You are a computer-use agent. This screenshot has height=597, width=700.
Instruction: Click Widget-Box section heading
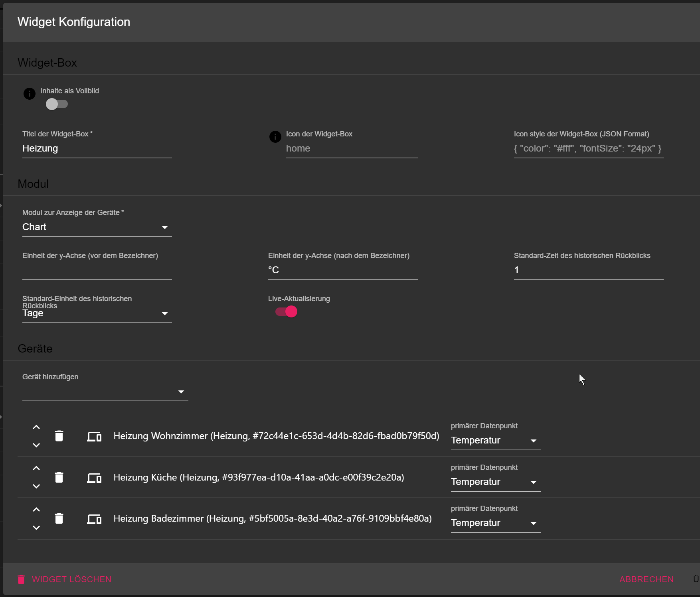47,63
